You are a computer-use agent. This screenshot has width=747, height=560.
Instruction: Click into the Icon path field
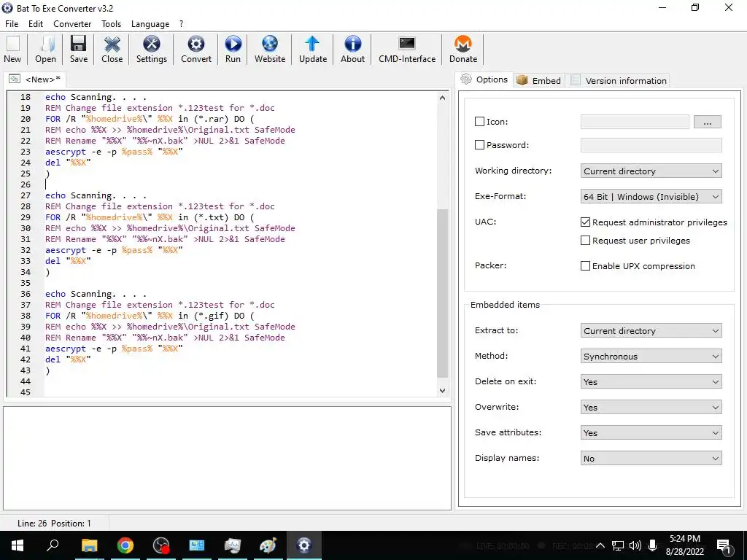pyautogui.click(x=635, y=122)
